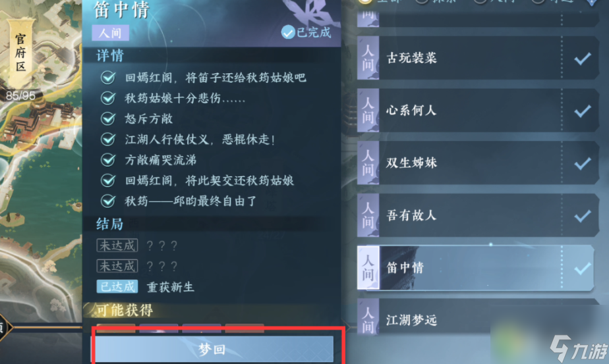Open the 江湖梦远 quest entry
Screen dimensions: 609x364
point(477,317)
